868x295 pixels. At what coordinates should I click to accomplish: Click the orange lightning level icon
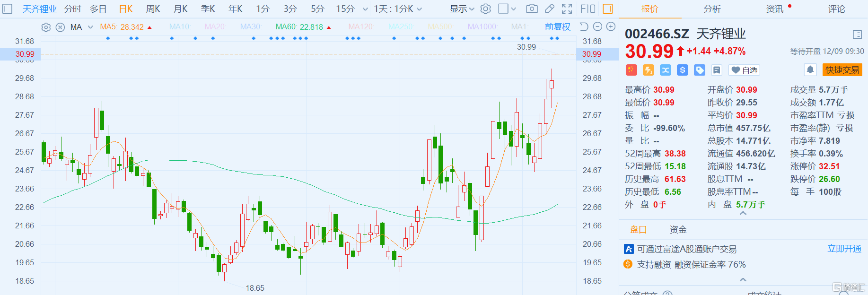pos(648,70)
